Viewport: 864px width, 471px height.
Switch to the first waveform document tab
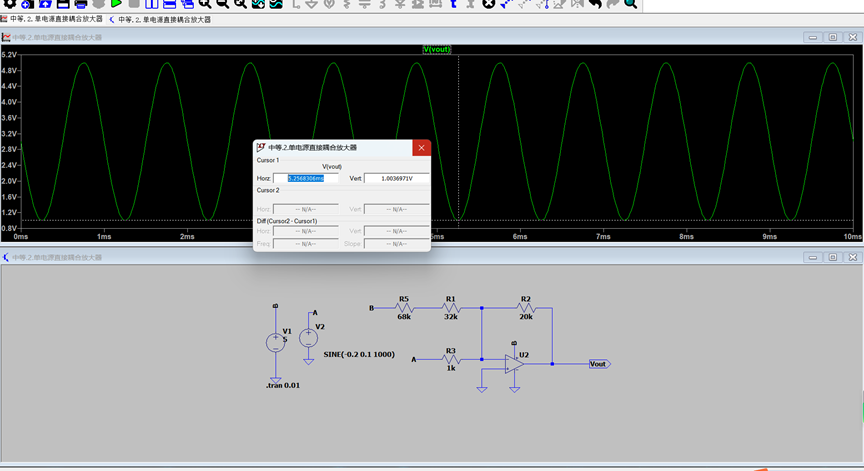[x=56, y=19]
